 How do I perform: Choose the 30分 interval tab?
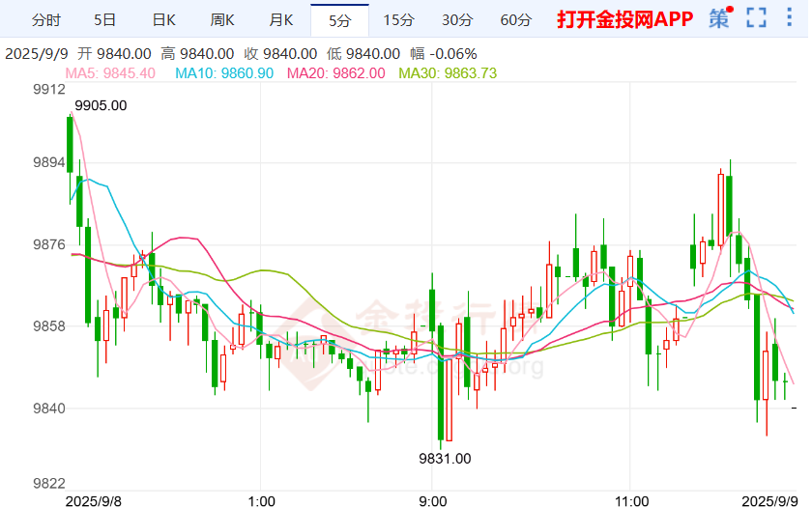click(457, 20)
